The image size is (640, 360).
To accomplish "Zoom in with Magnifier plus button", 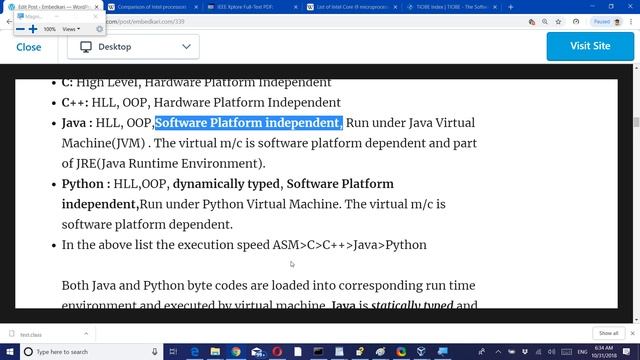I will (x=33, y=29).
